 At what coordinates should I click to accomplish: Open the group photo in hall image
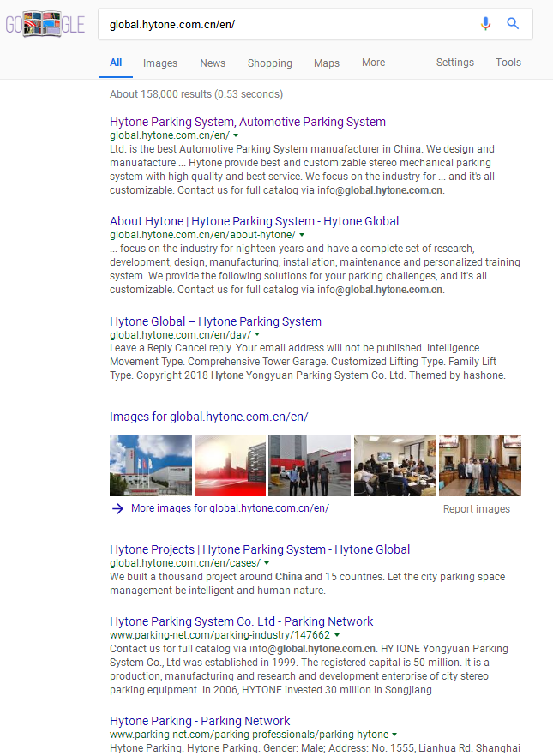pyautogui.click(x=480, y=465)
